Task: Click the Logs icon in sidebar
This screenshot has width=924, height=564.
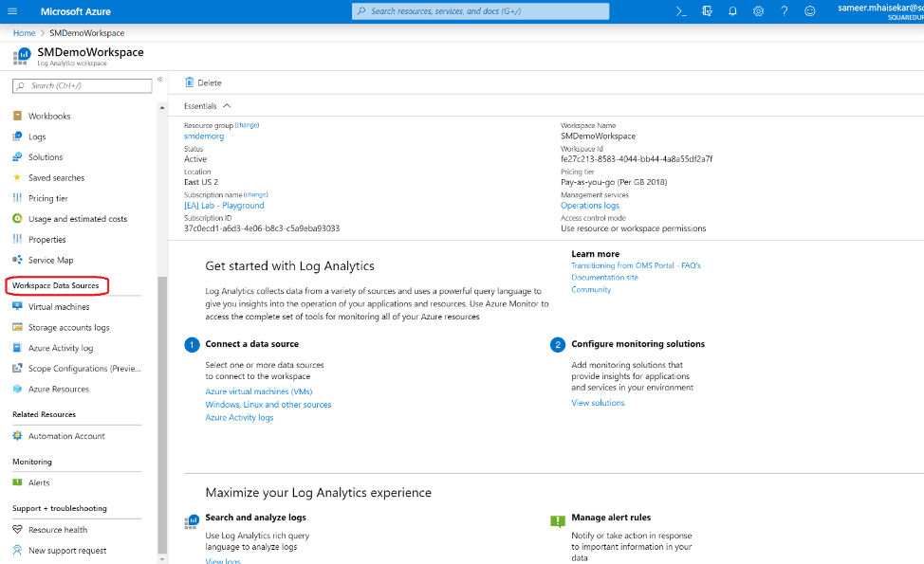Action: 18,136
